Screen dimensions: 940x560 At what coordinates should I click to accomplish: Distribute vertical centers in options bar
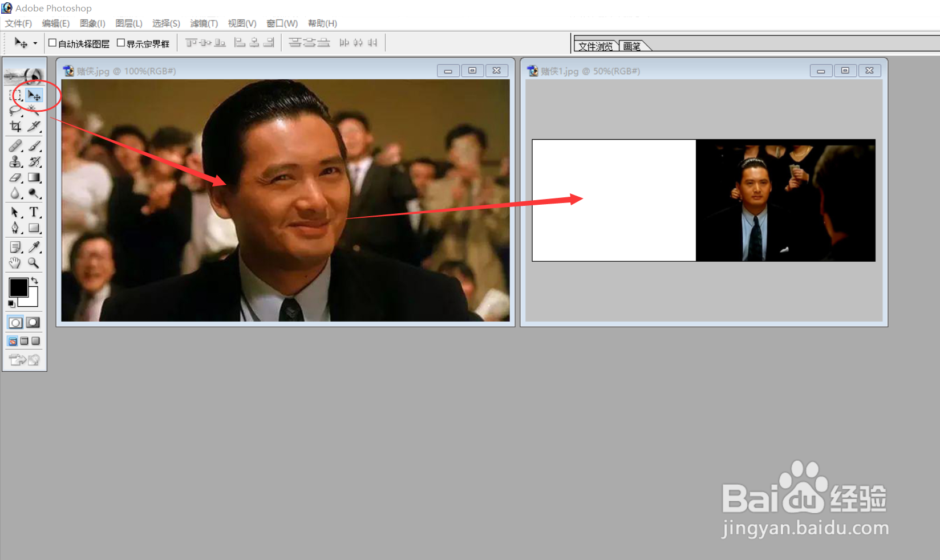[309, 43]
